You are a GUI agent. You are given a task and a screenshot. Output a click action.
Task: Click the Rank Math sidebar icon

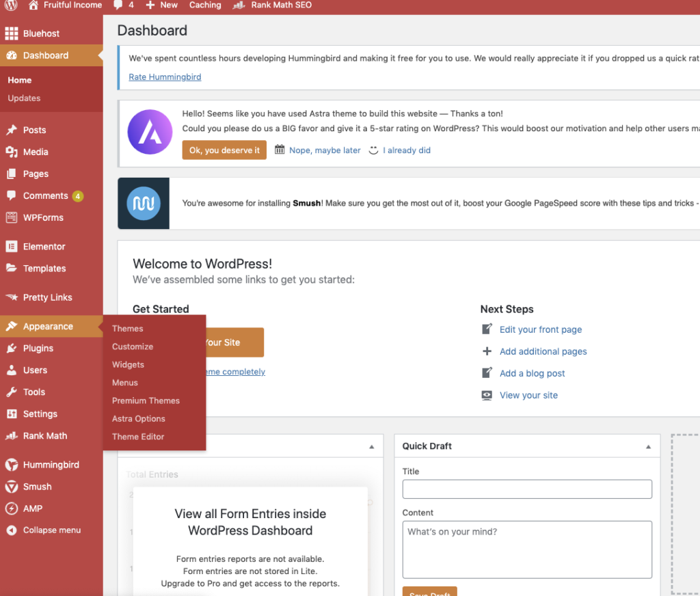click(12, 436)
